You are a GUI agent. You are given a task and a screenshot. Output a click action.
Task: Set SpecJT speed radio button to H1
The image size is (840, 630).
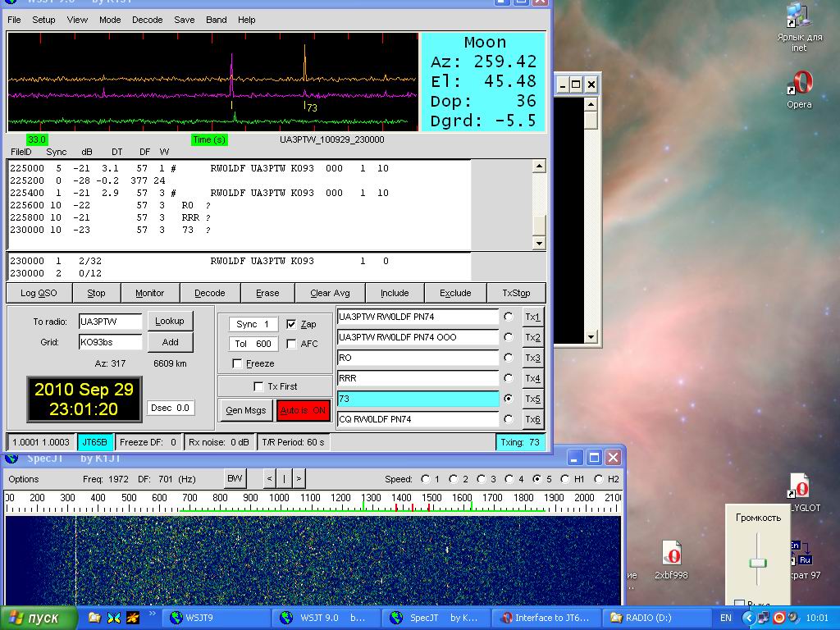click(x=564, y=479)
